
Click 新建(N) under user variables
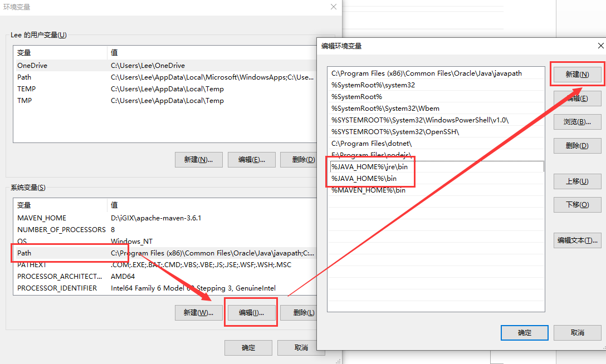click(x=198, y=159)
